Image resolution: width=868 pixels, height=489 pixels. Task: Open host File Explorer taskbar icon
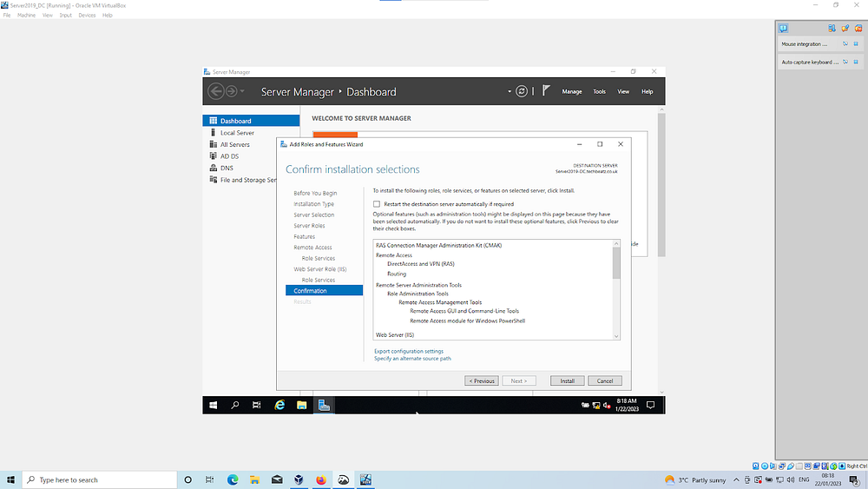pyautogui.click(x=254, y=479)
